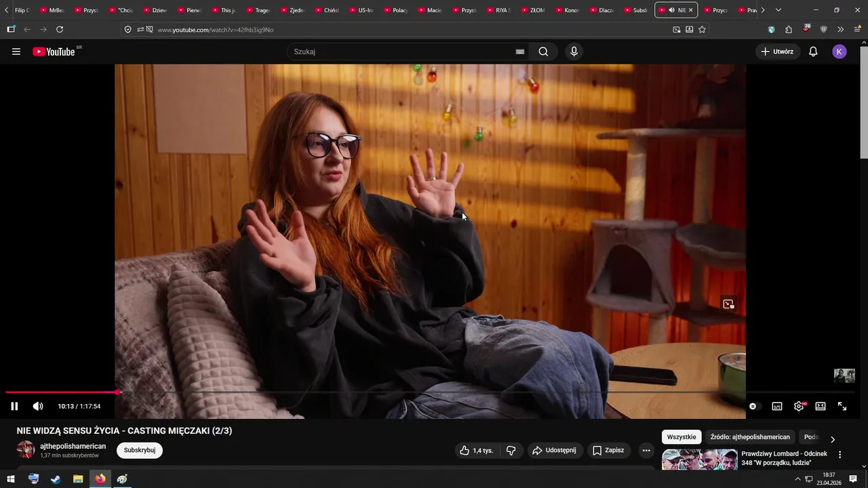The image size is (868, 488).
Task: Open YouTube notifications bell
Action: [813, 52]
